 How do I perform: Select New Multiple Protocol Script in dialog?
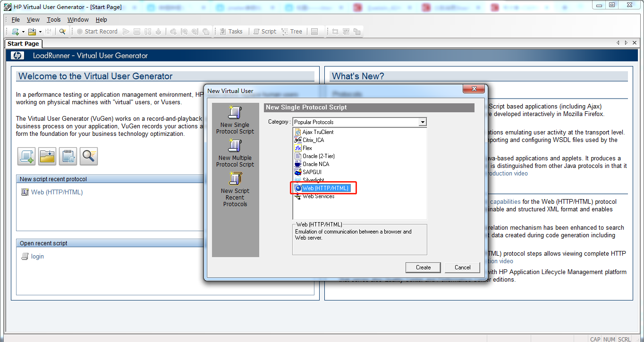[x=235, y=153]
